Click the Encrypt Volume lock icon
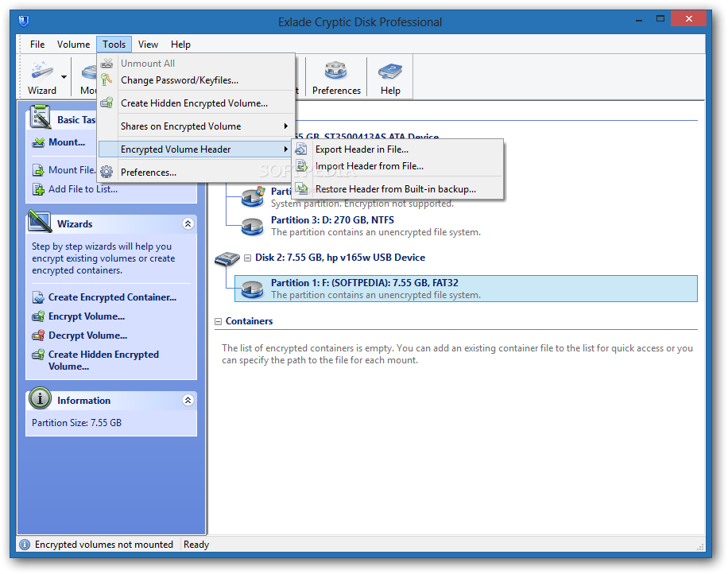The height and width of the screenshot is (574, 728). (38, 316)
